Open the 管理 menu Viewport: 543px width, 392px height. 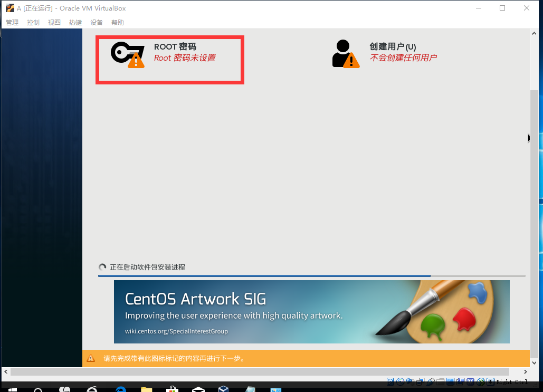(12, 23)
